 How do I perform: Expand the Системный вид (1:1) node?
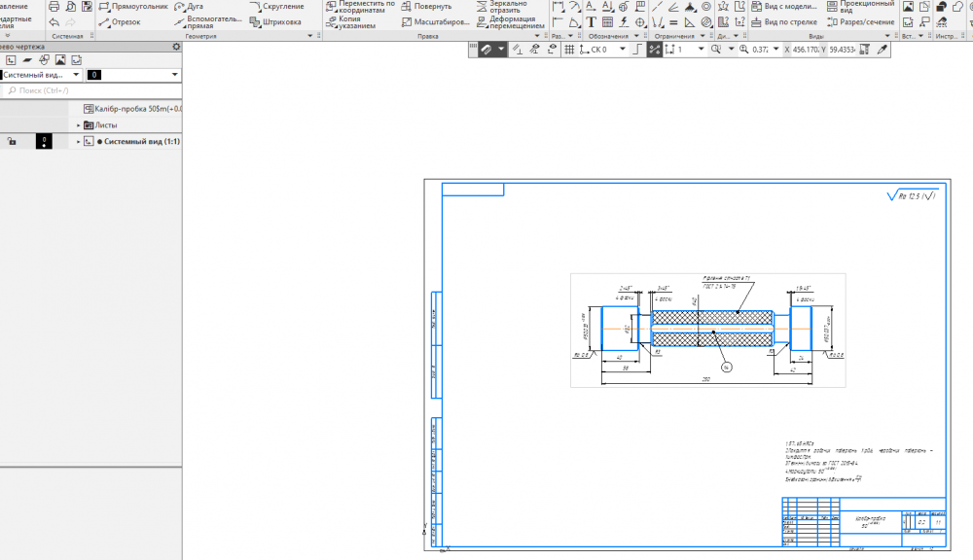click(x=79, y=141)
